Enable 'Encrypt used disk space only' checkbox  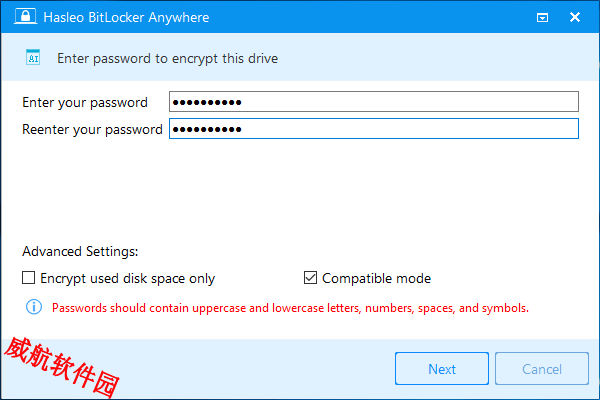click(29, 278)
